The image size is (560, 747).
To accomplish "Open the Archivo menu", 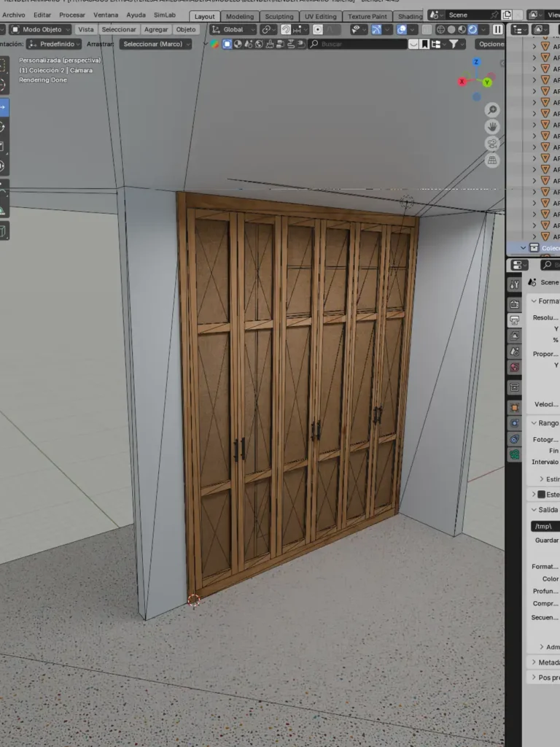I will point(14,15).
